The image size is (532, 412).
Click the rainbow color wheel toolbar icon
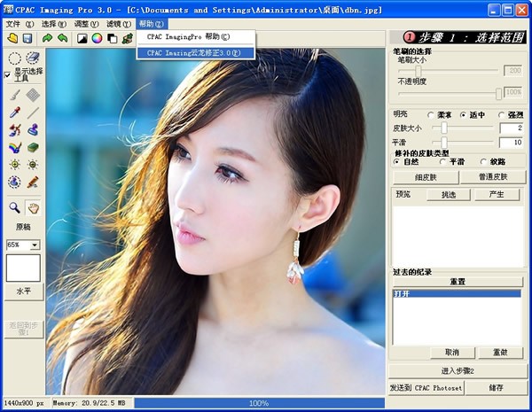tap(97, 38)
